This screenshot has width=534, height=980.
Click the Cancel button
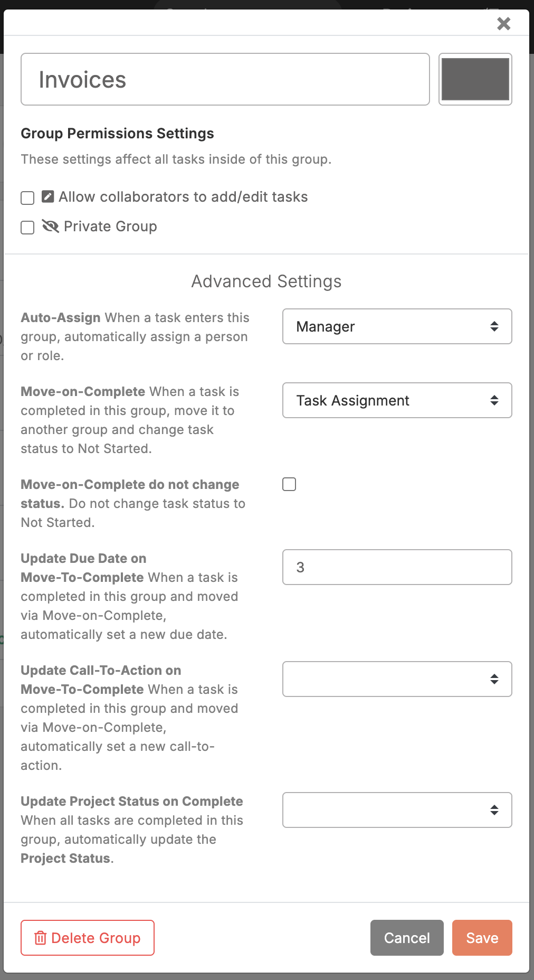click(x=407, y=938)
